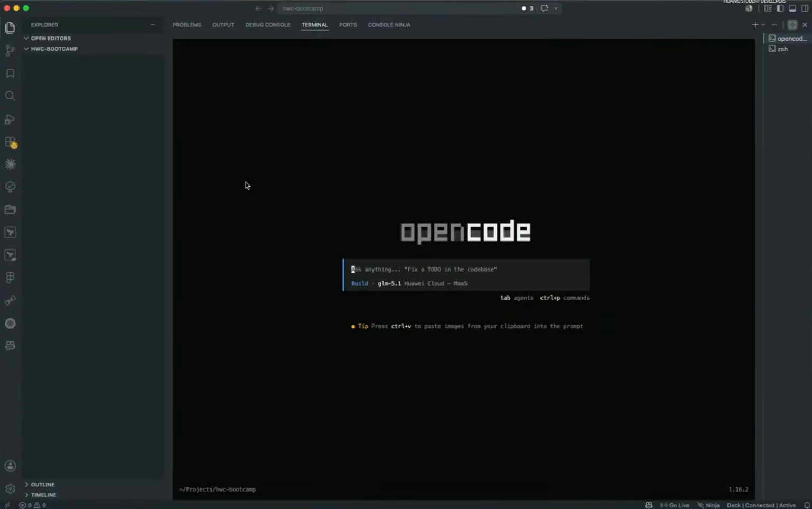812x509 pixels.
Task: Open remote window indicator in status bar
Action: click(7, 505)
